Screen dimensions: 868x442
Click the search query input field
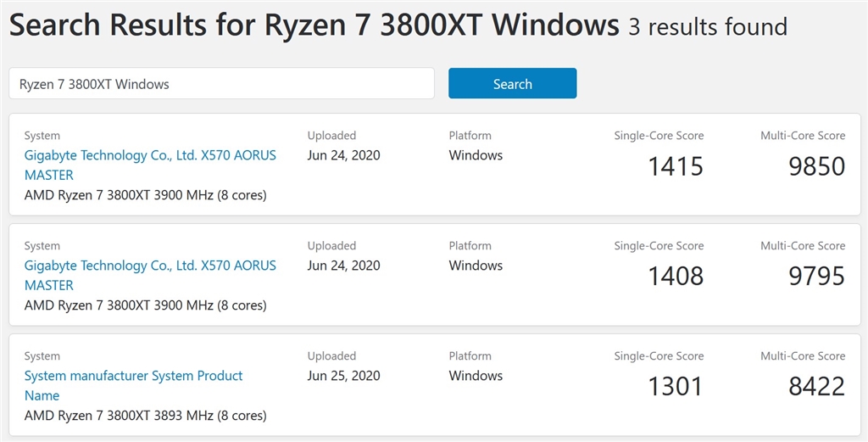point(221,84)
